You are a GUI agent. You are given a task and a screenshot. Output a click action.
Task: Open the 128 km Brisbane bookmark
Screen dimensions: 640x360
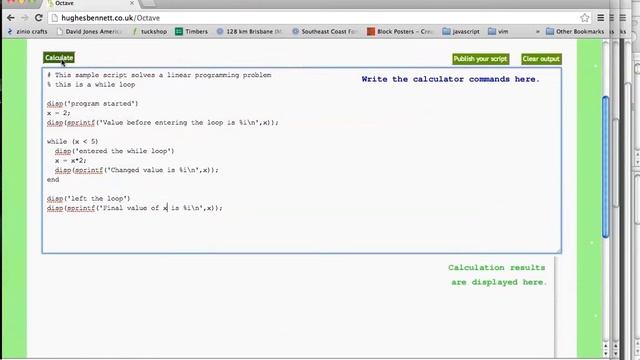249,31
